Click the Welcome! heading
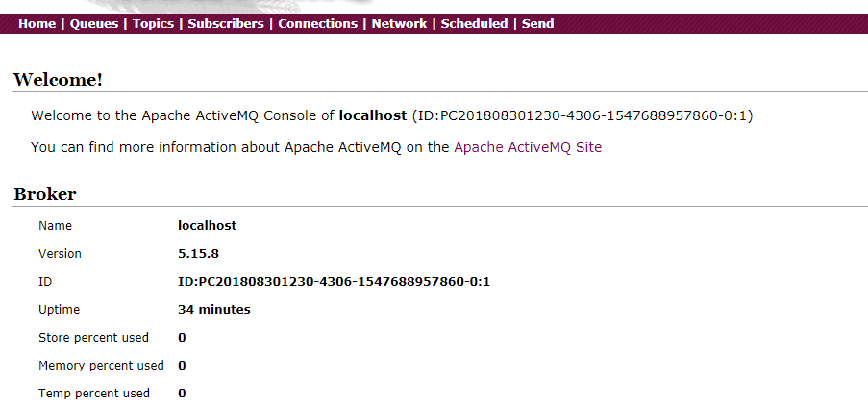This screenshot has height=408, width=868. click(x=58, y=79)
